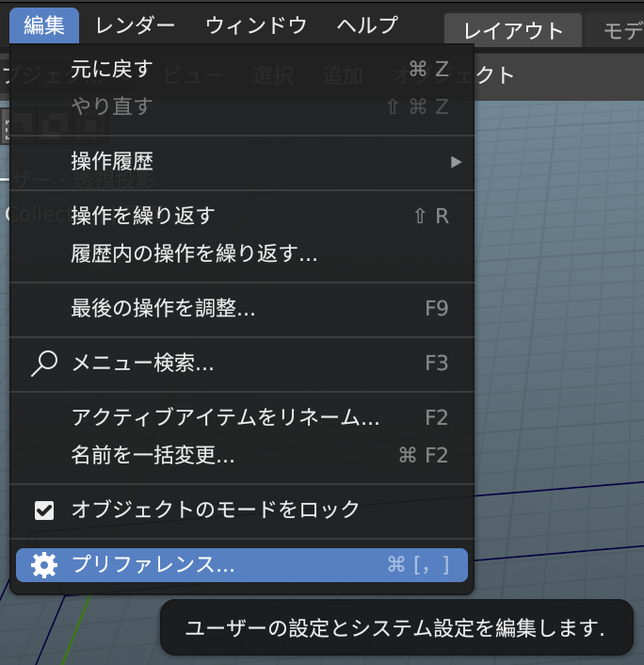Screen dimensions: 644x665
Task: Open メニュー検索...
Action: click(242, 364)
